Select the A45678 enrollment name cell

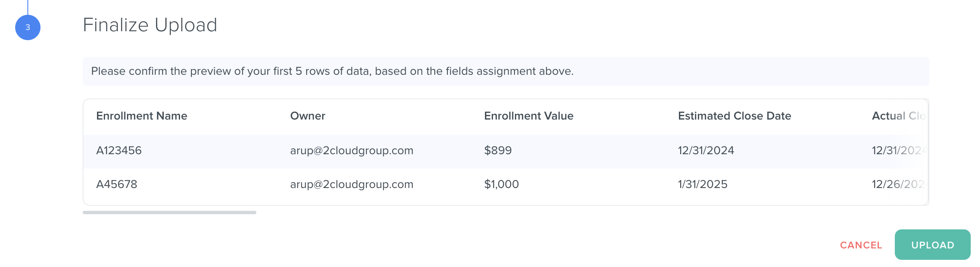tap(117, 184)
